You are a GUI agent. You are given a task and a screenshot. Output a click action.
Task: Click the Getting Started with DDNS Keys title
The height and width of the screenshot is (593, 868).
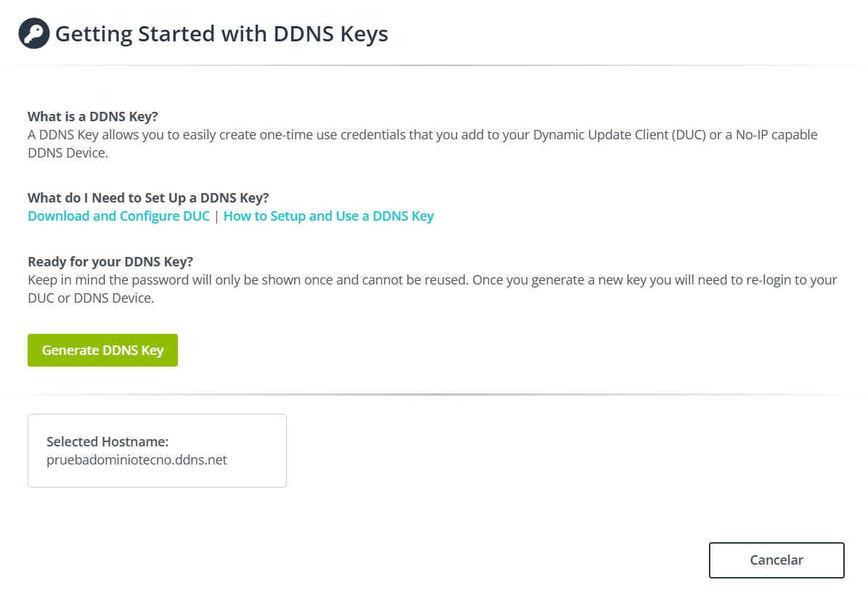[222, 33]
